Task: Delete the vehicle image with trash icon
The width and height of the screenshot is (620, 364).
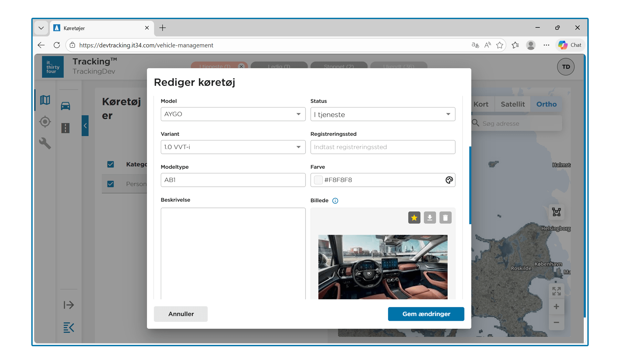Action: pos(445,218)
